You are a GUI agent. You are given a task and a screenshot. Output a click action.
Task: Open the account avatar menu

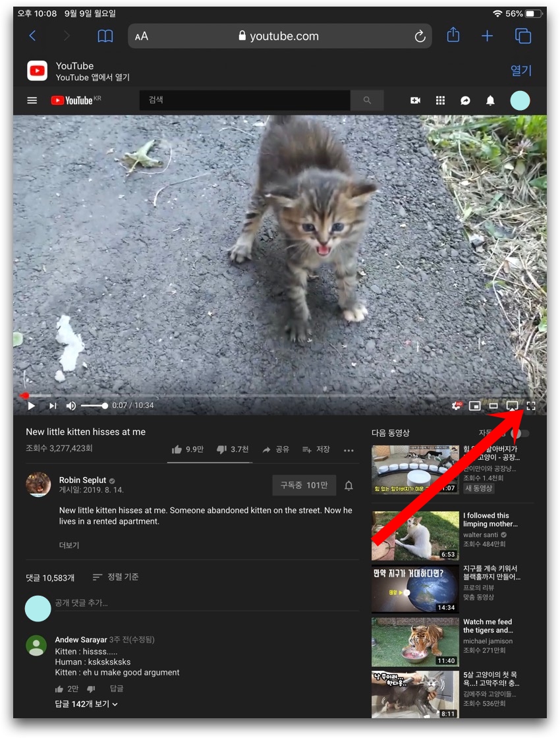(x=520, y=101)
